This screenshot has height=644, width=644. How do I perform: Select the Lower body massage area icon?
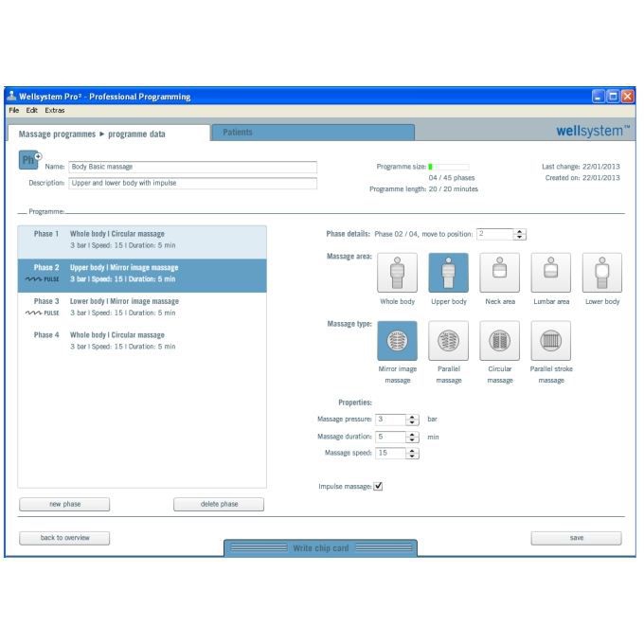pyautogui.click(x=602, y=273)
